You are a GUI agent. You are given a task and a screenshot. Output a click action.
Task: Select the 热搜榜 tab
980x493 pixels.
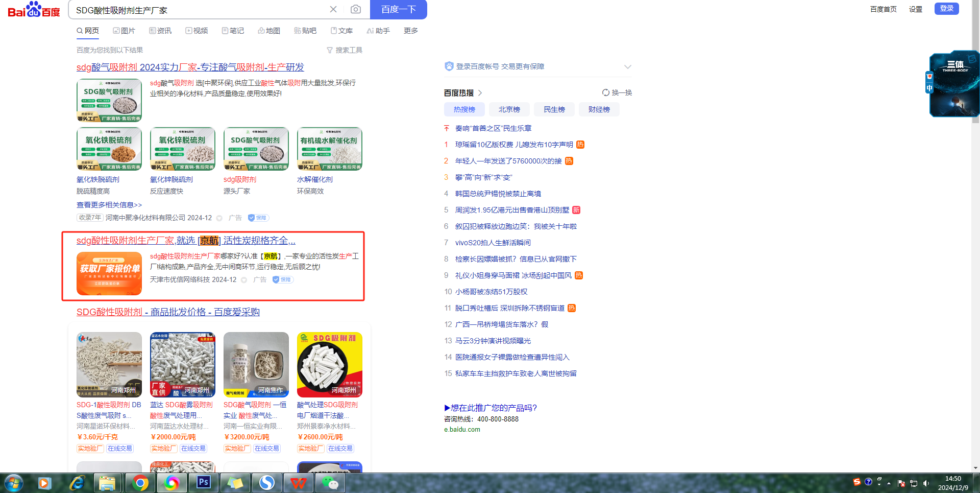coord(464,109)
